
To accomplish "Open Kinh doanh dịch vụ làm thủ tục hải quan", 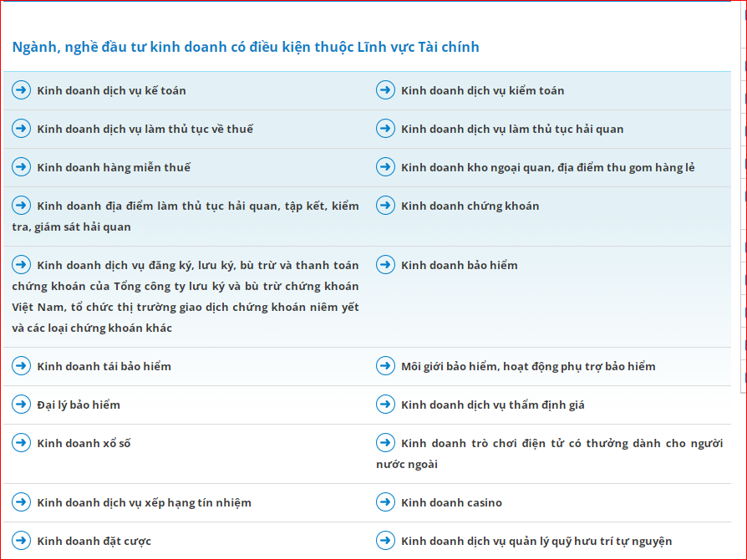I will tap(512, 130).
